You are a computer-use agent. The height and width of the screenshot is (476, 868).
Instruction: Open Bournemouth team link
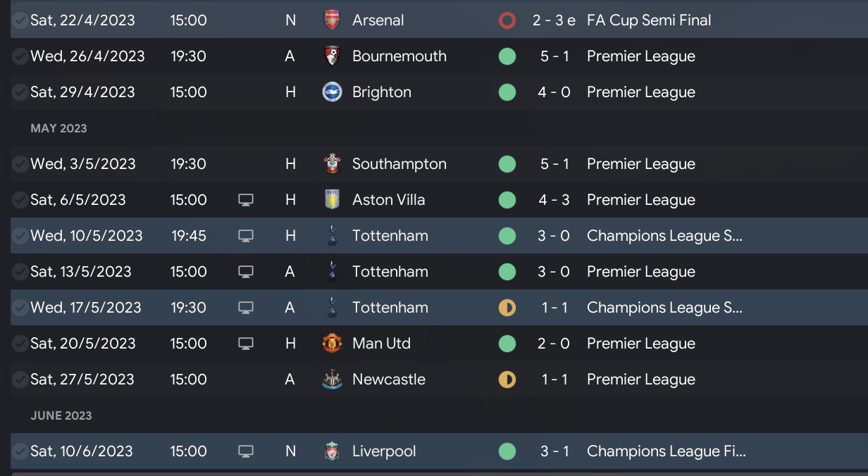click(x=399, y=56)
